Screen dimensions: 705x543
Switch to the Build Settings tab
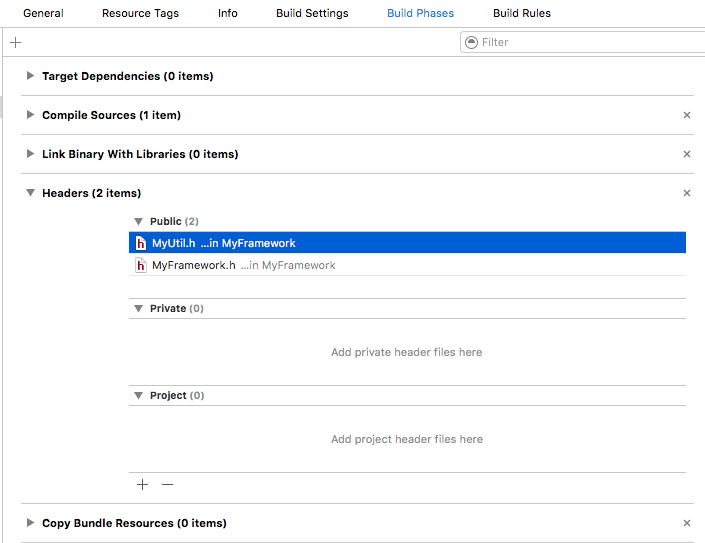pyautogui.click(x=312, y=13)
